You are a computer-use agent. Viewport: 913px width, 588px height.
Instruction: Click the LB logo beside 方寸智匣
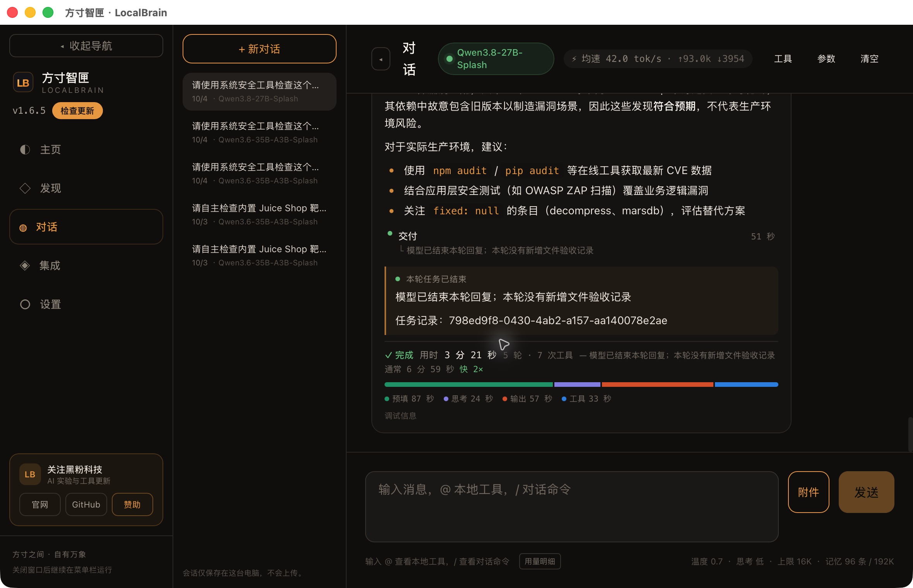coord(23,83)
